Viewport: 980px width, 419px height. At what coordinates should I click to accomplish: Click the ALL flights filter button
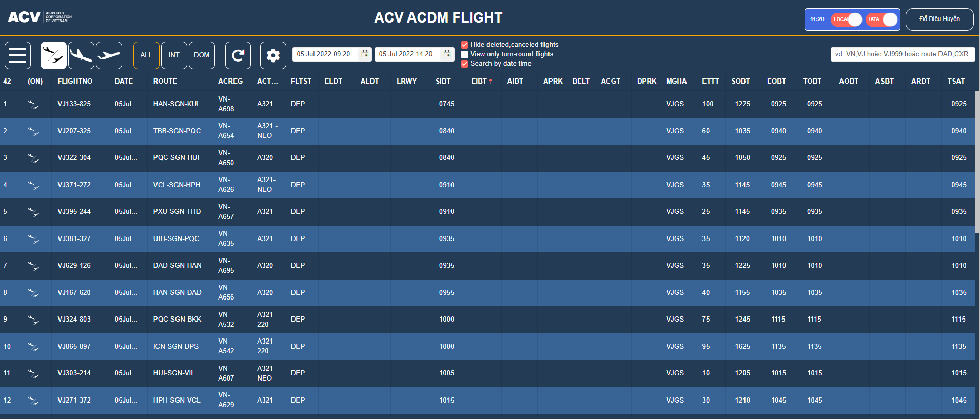pyautogui.click(x=146, y=55)
